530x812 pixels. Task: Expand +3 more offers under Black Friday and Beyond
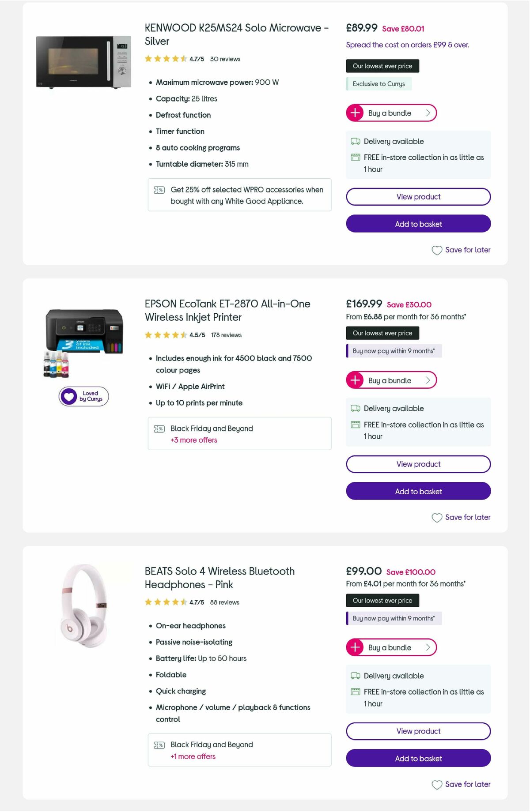tap(193, 440)
